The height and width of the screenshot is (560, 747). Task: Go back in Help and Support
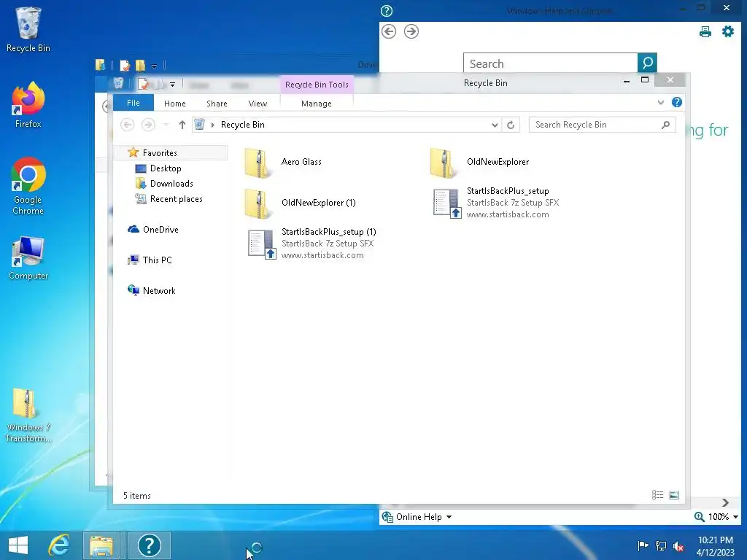pos(389,32)
